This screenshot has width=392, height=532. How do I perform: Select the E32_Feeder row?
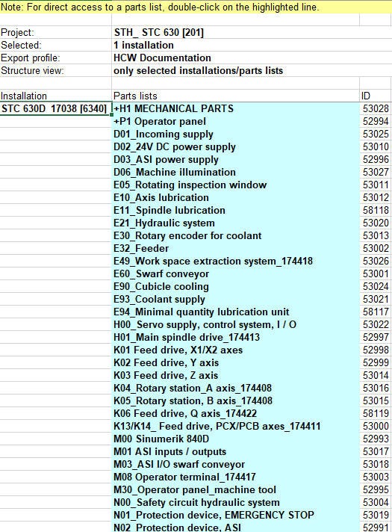click(x=235, y=248)
